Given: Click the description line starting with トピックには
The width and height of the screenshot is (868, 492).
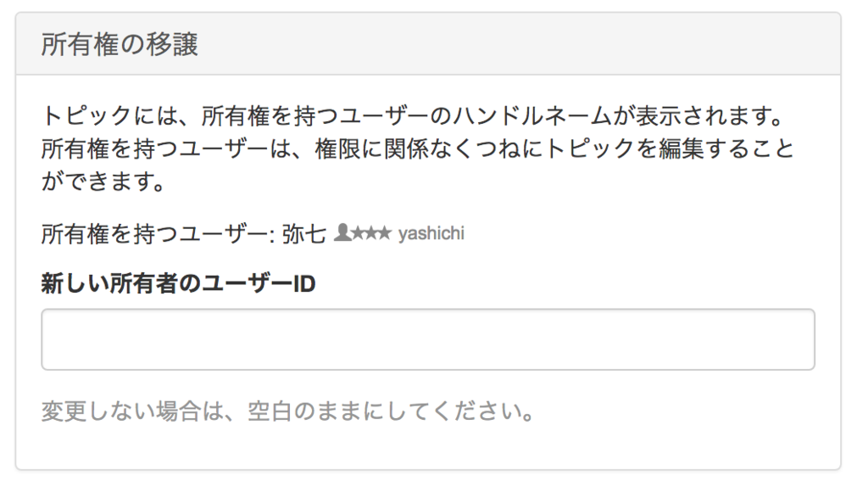Looking at the screenshot, I should pos(414,116).
